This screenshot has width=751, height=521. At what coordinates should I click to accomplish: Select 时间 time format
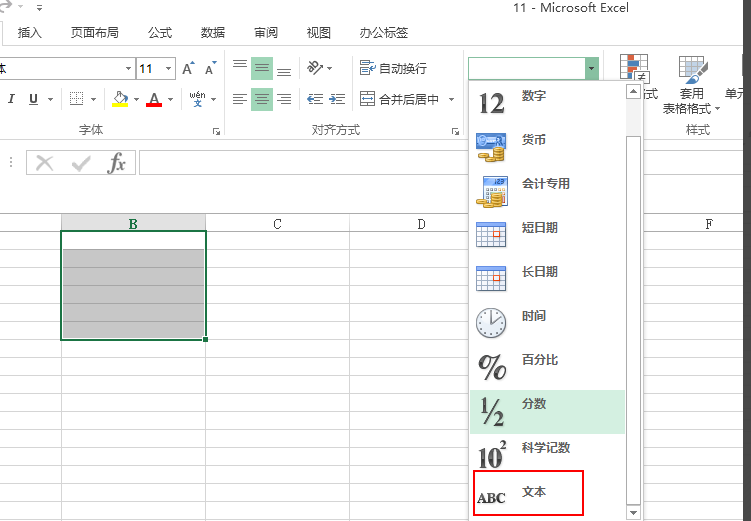(547, 324)
